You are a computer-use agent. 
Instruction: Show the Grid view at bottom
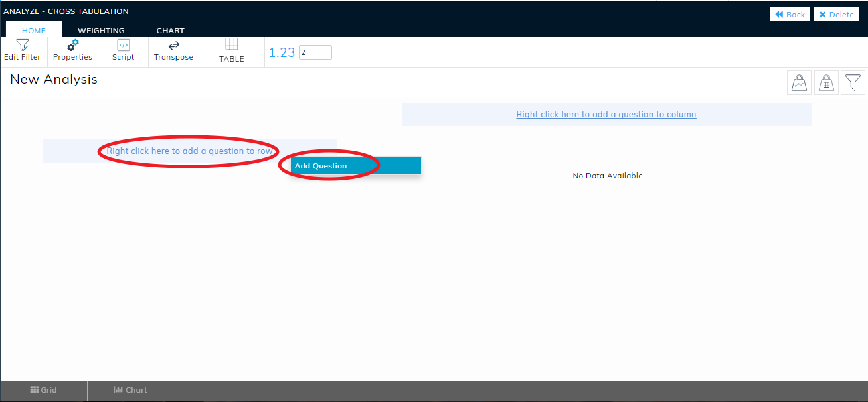[x=44, y=390]
